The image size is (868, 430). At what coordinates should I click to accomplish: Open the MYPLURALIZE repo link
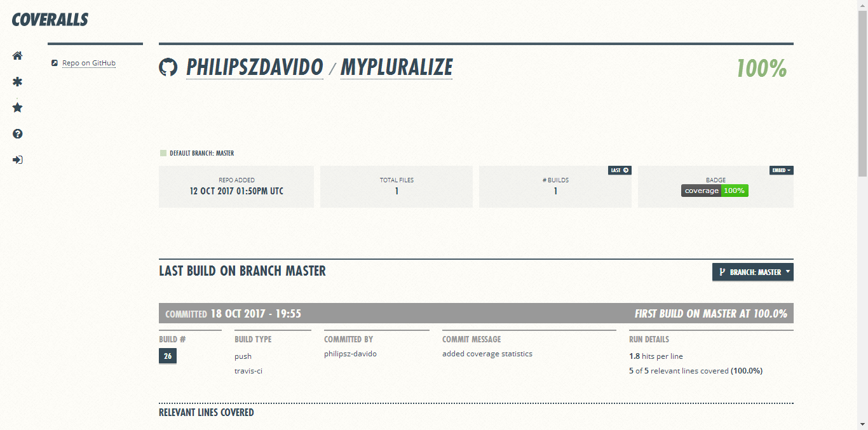pos(397,67)
